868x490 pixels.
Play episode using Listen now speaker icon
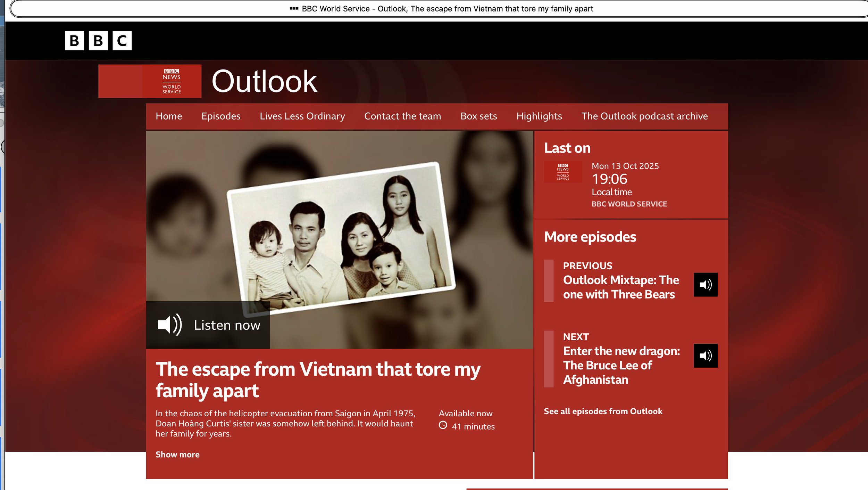170,325
